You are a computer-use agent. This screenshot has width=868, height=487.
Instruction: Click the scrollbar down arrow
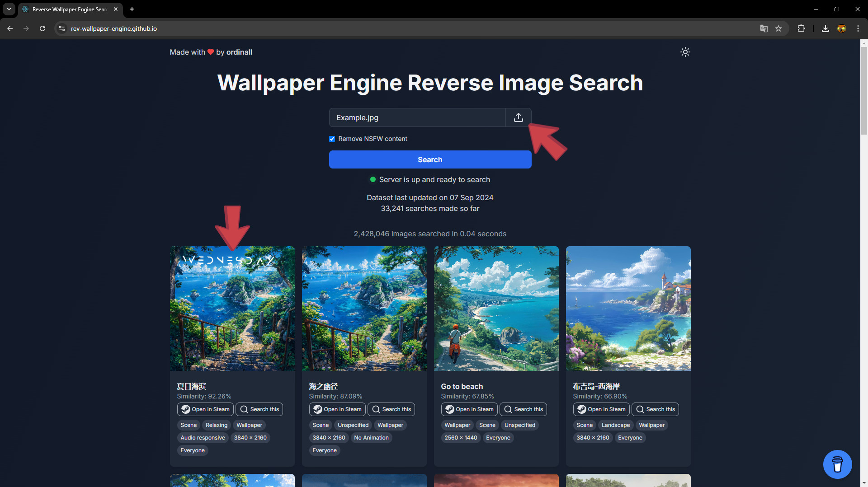click(x=864, y=483)
